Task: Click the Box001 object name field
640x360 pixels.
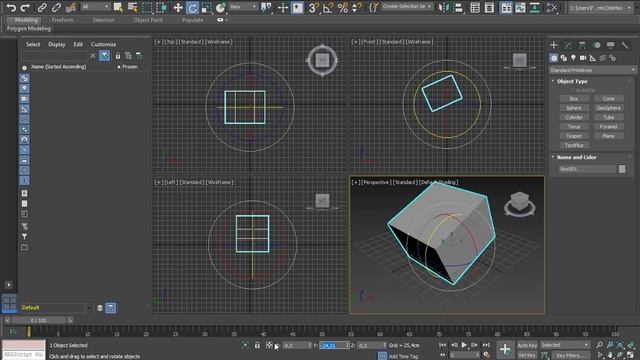Action: [x=587, y=169]
